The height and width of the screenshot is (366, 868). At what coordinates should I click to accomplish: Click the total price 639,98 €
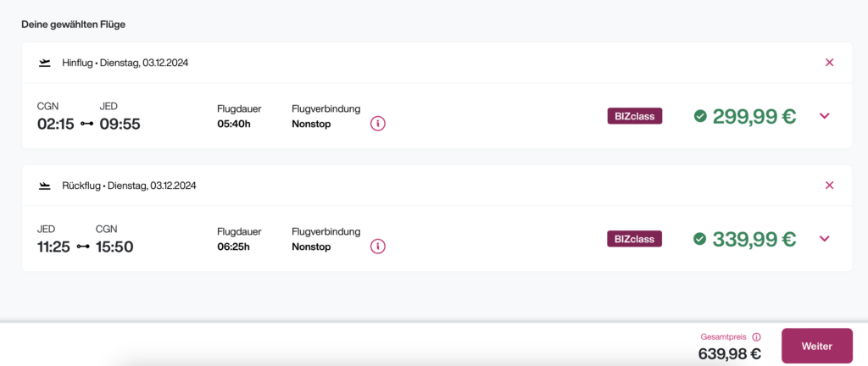click(x=729, y=353)
